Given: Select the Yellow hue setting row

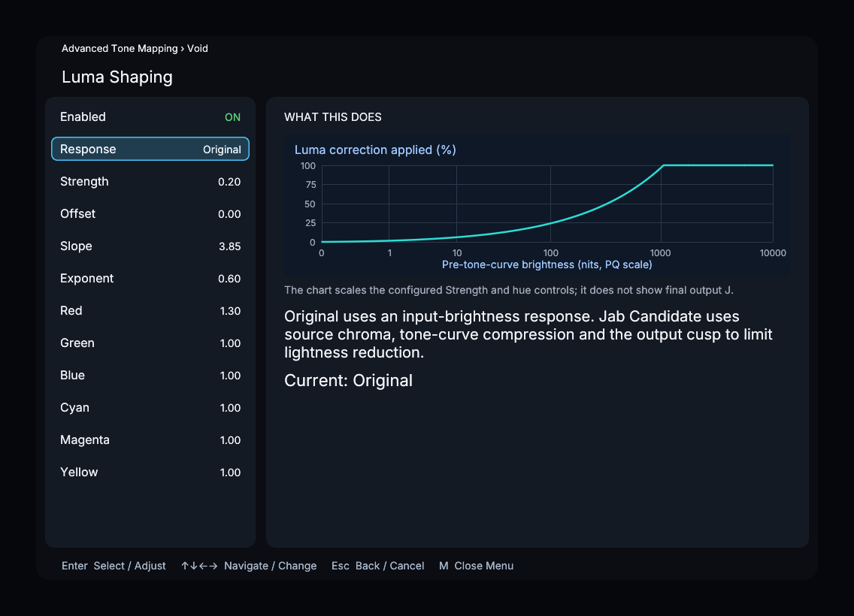Looking at the screenshot, I should point(150,472).
